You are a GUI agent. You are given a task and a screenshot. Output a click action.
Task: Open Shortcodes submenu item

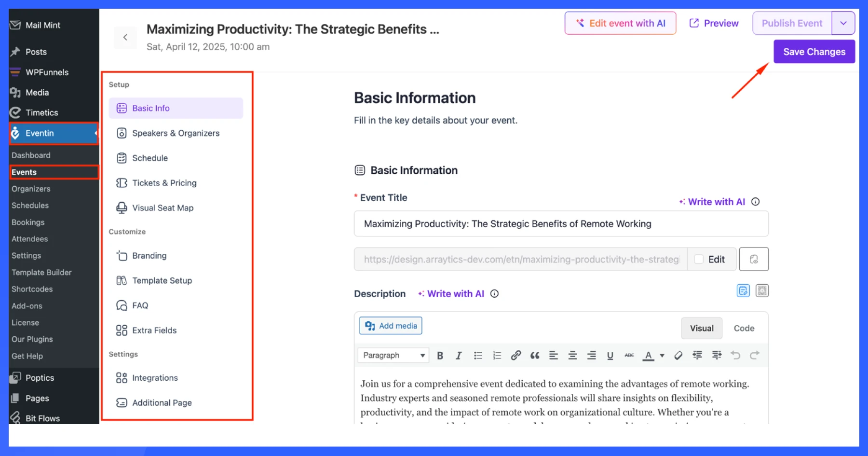tap(32, 290)
